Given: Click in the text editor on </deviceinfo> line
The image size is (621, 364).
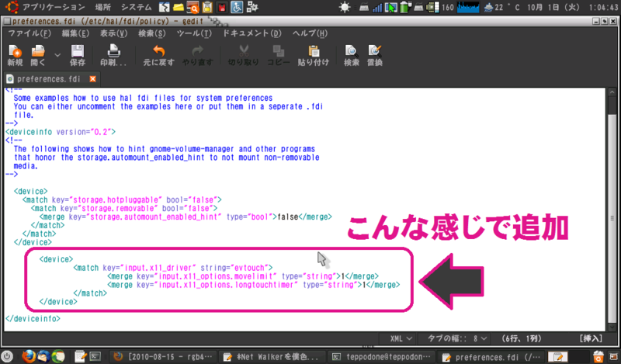Looking at the screenshot, I should (33, 319).
